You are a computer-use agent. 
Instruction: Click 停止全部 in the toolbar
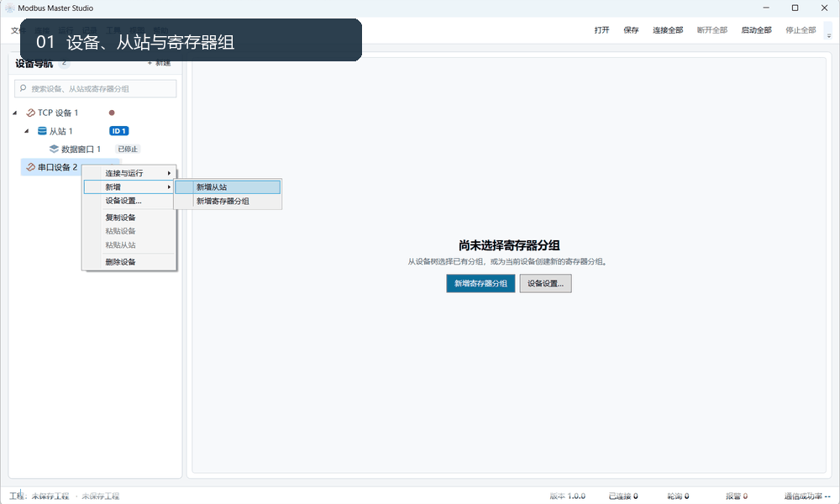pyautogui.click(x=801, y=30)
